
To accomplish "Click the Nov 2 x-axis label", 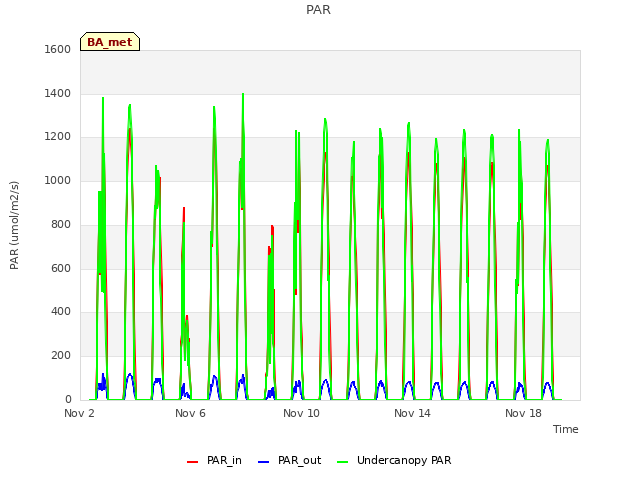I will pyautogui.click(x=79, y=413).
